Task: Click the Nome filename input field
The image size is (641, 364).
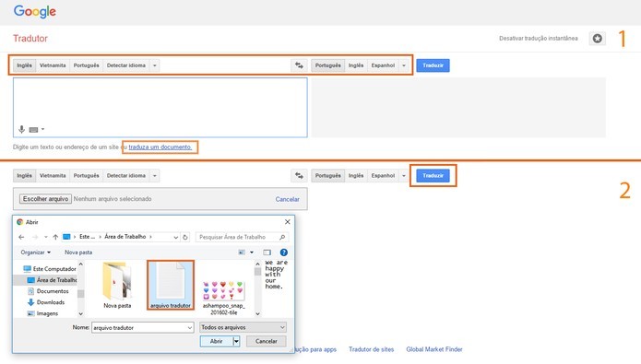Action: click(x=143, y=328)
